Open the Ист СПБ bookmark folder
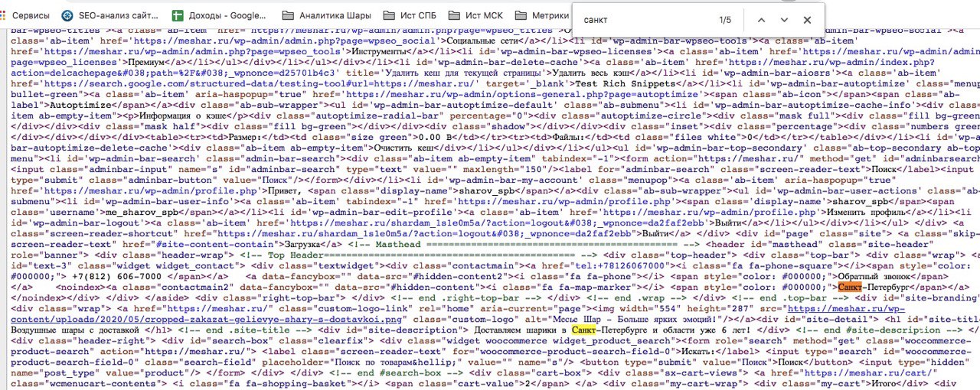This screenshot has height=390, width=980. click(411, 15)
